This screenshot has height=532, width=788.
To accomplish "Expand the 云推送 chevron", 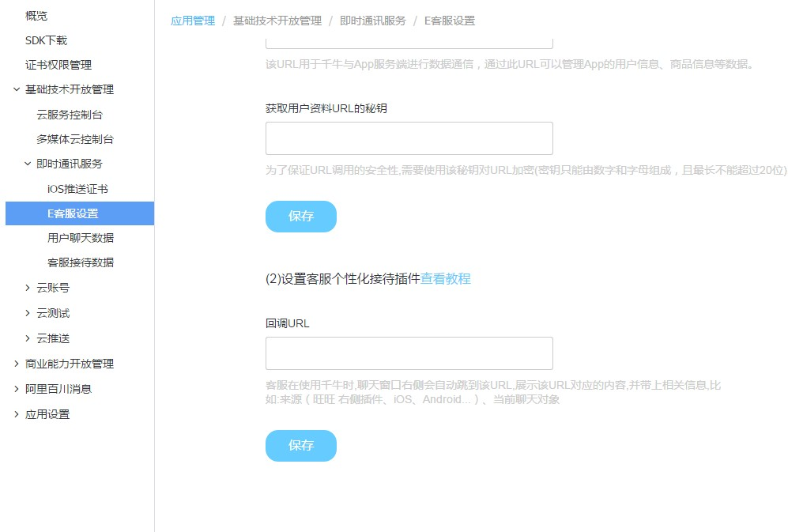I will [x=28, y=338].
